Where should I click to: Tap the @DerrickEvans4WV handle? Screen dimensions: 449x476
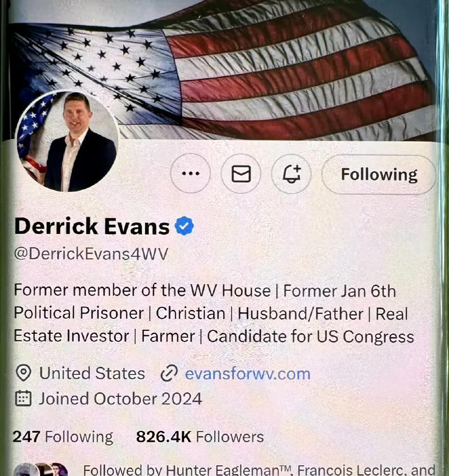pyautogui.click(x=91, y=254)
